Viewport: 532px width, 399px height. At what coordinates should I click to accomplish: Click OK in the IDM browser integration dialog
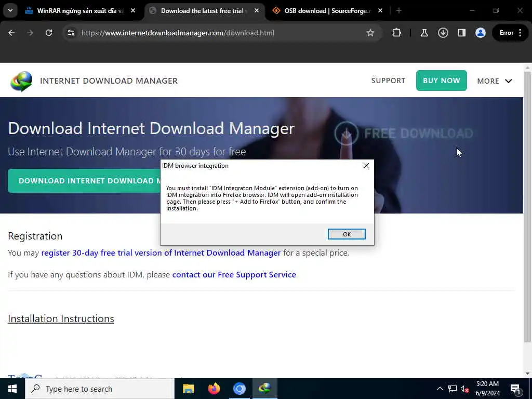(347, 234)
